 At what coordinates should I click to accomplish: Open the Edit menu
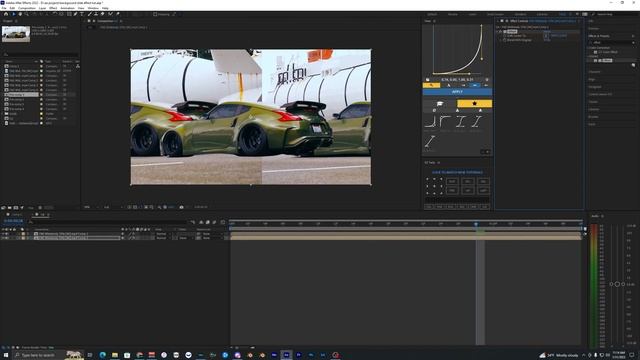[x=12, y=8]
